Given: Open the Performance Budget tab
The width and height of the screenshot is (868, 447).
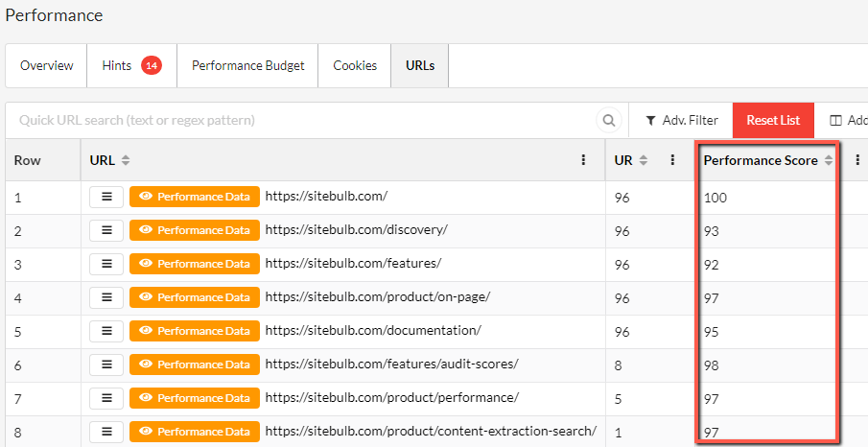Looking at the screenshot, I should [248, 65].
